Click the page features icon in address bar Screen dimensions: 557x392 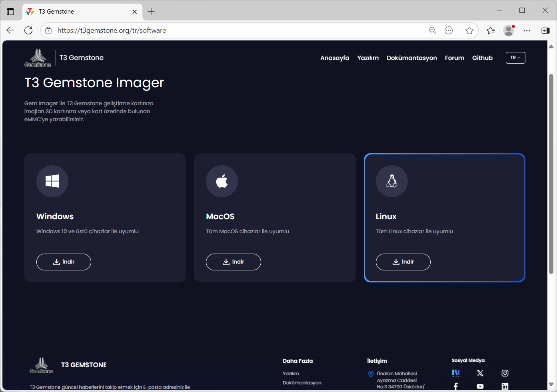(449, 30)
